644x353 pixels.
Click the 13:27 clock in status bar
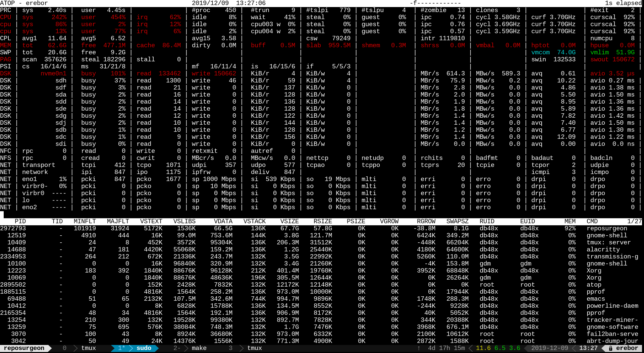pyautogui.click(x=588, y=348)
